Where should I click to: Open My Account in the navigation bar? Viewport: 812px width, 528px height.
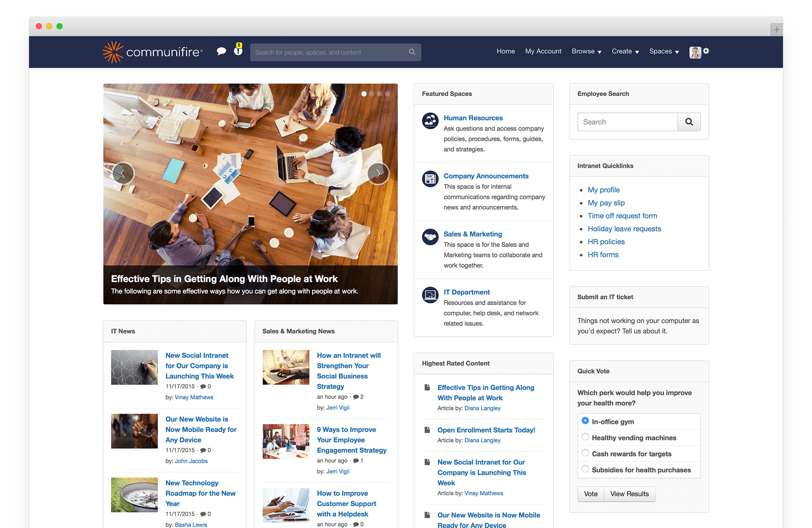point(543,51)
